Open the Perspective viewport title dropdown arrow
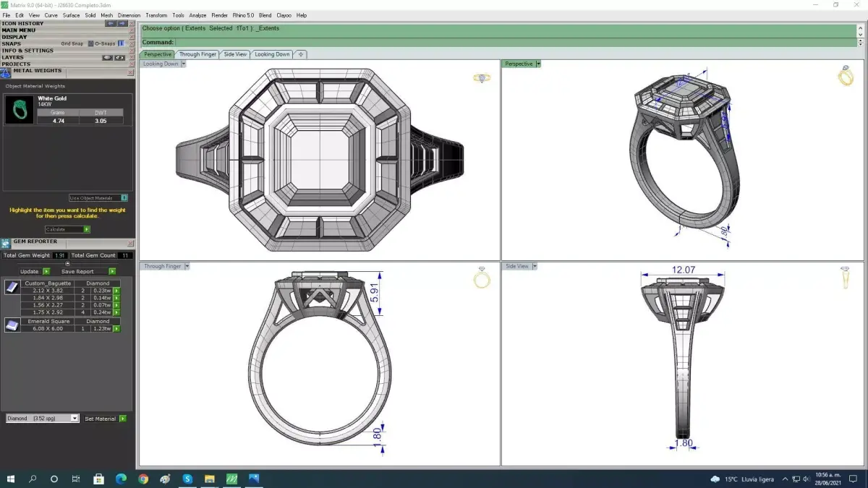868x488 pixels. click(538, 64)
